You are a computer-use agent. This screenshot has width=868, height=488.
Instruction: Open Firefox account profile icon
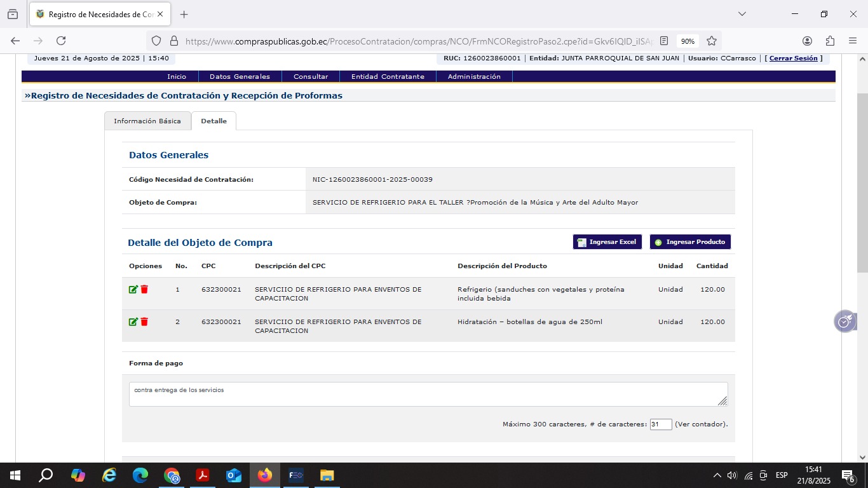click(x=807, y=41)
